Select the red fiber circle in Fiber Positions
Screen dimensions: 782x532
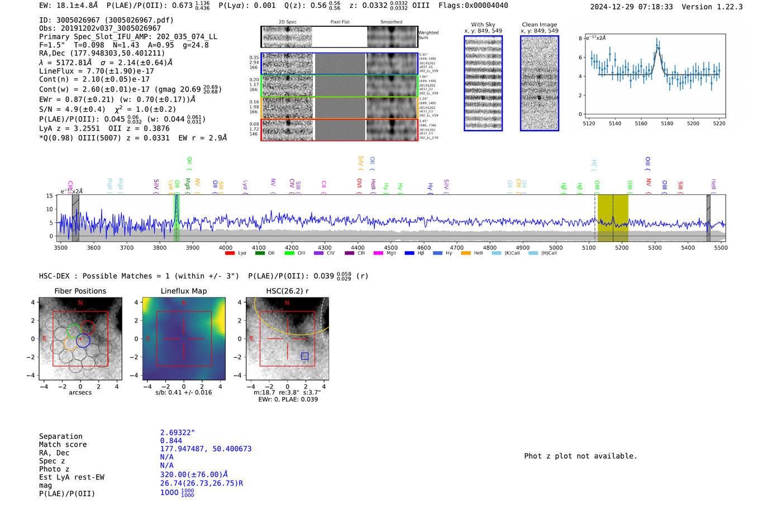tap(88, 328)
